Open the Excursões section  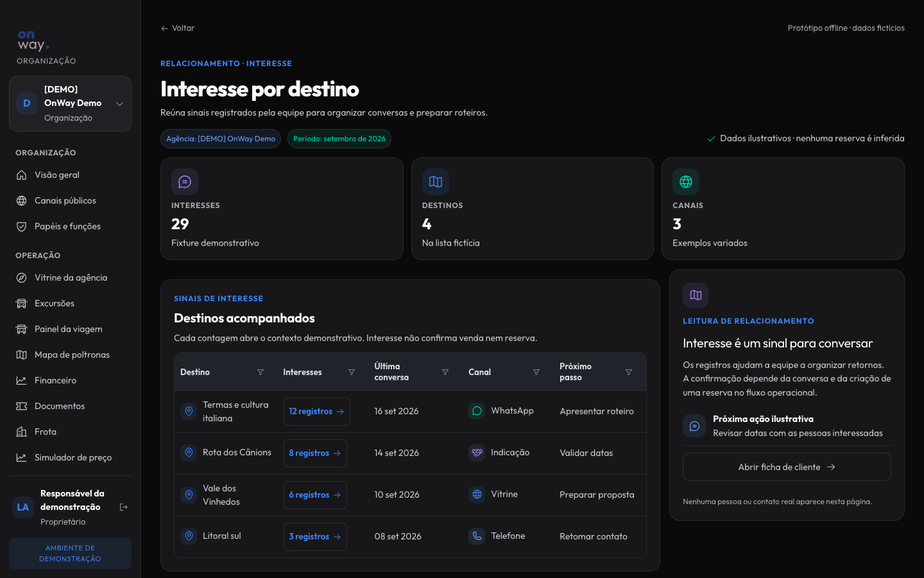click(x=70, y=303)
